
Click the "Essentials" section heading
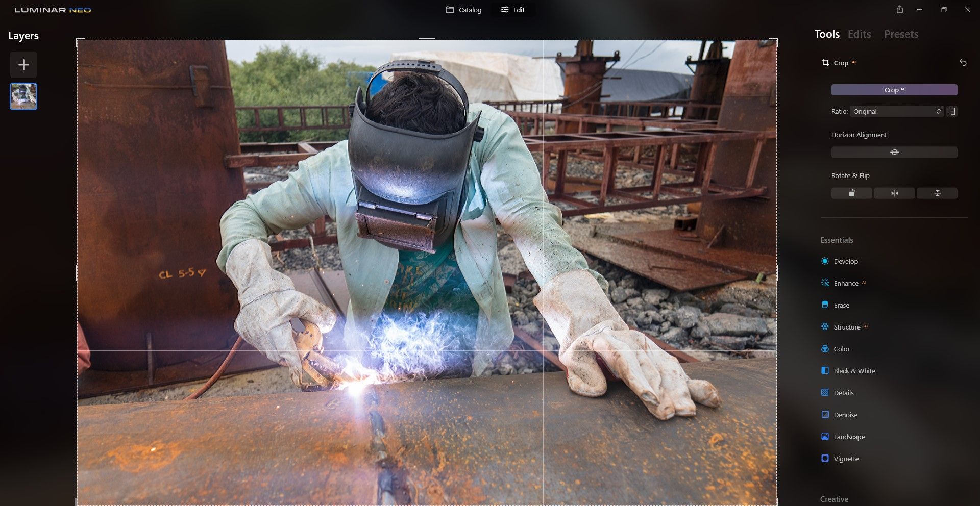point(837,240)
